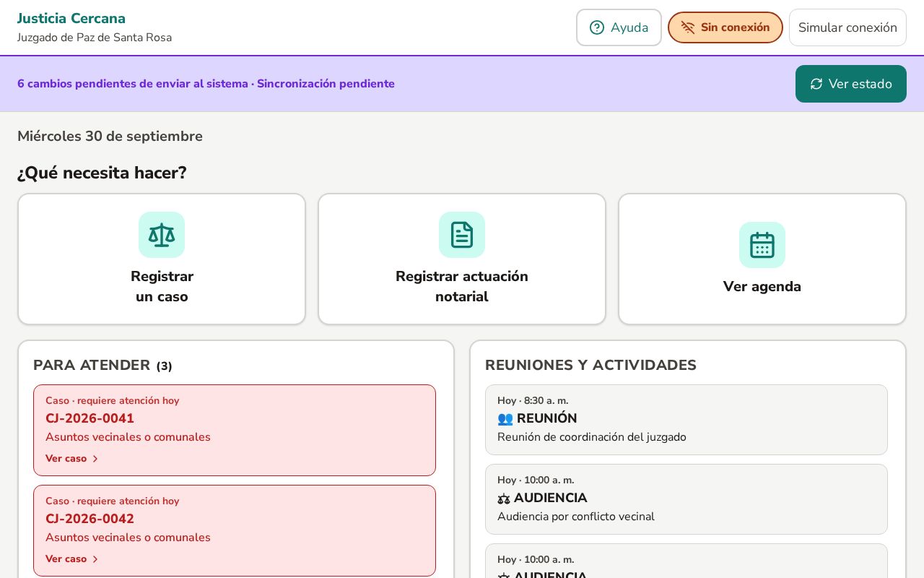Click the (3) count next to PARA ATENDER
Viewport: 924px width, 578px height.
coord(165,366)
